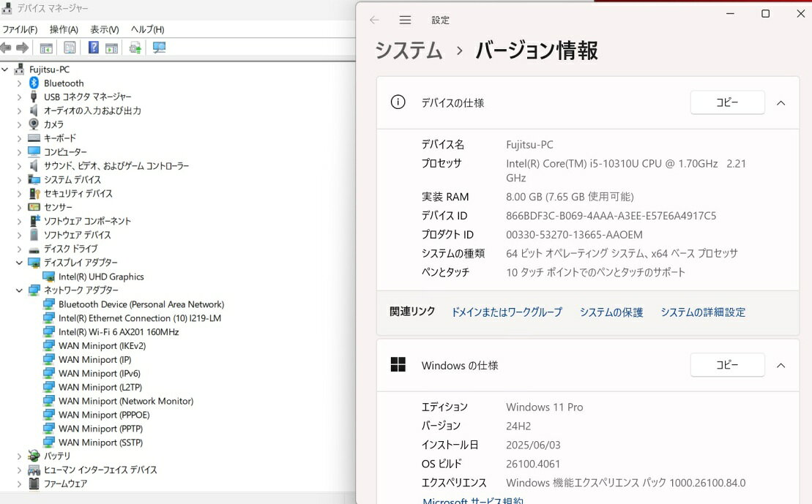Screen dimensions: 812x504
Task: Collapse the Windows の仕様 section chevron
Action: [x=781, y=365]
